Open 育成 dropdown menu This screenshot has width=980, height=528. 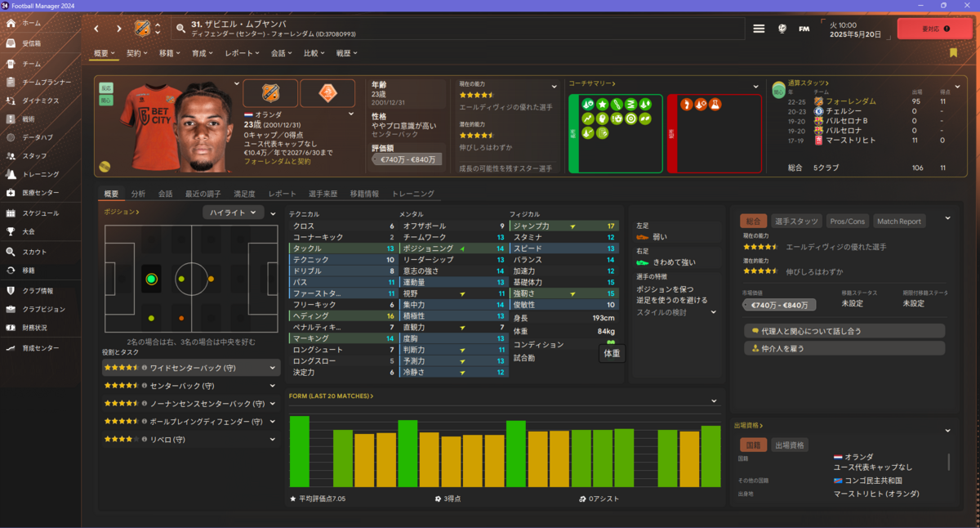[203, 53]
